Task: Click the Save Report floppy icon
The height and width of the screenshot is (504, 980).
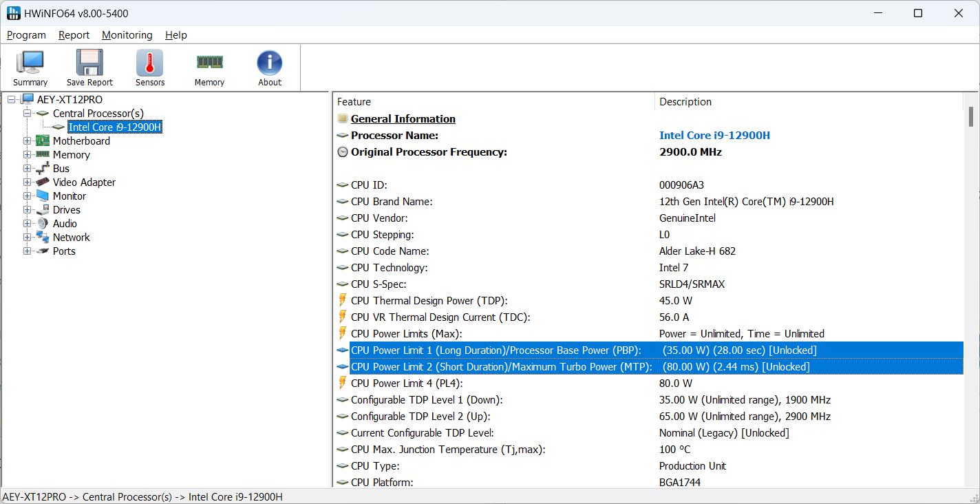Action: [89, 63]
